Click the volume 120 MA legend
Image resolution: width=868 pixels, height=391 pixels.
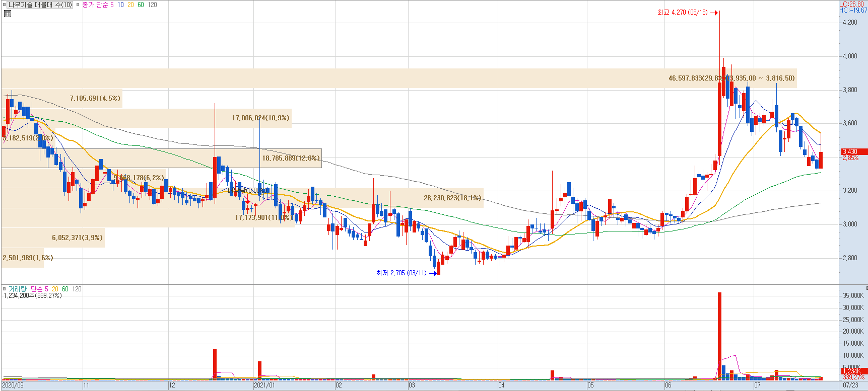click(77, 289)
